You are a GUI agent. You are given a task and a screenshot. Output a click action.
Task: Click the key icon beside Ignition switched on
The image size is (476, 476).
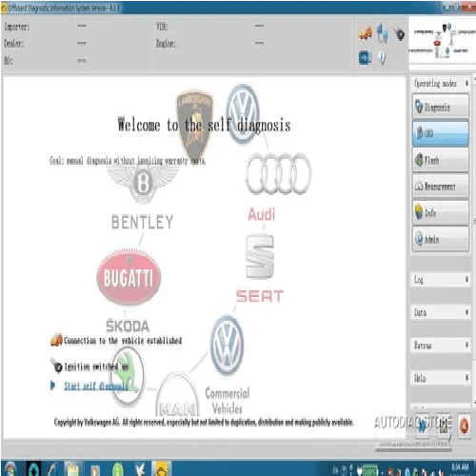(x=57, y=366)
